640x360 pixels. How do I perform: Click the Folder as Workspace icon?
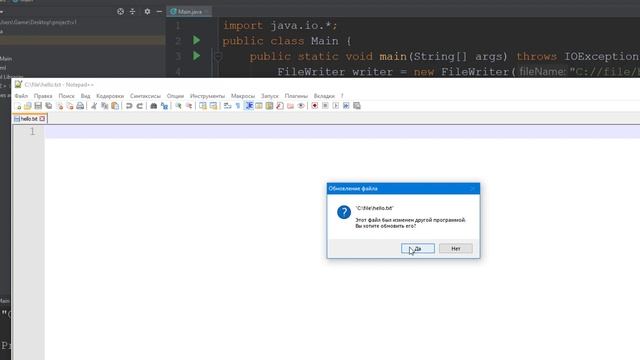pos(290,106)
